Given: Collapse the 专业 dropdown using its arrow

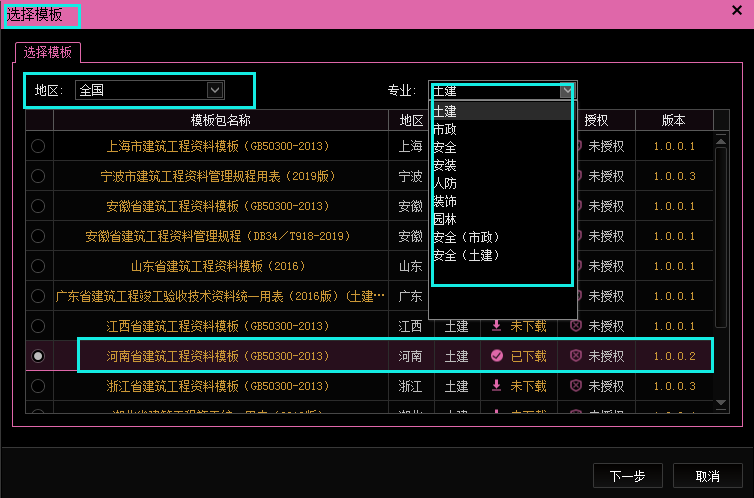Looking at the screenshot, I should [567, 90].
